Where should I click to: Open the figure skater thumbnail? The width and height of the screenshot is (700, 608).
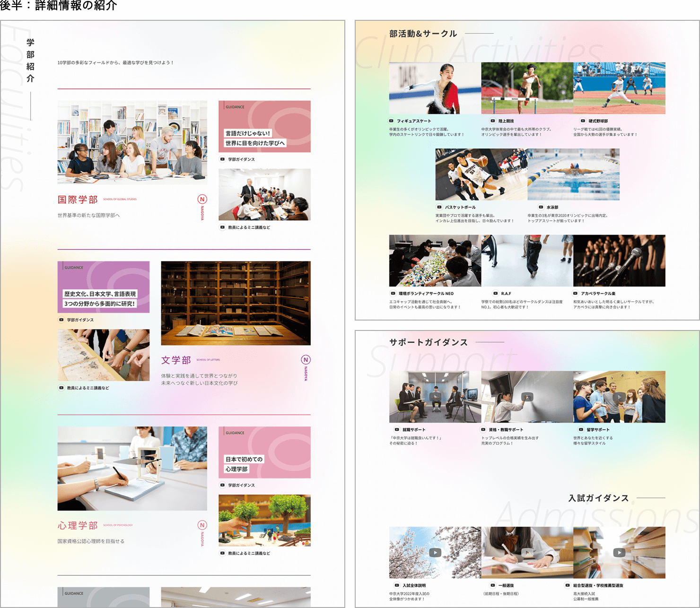click(x=435, y=88)
